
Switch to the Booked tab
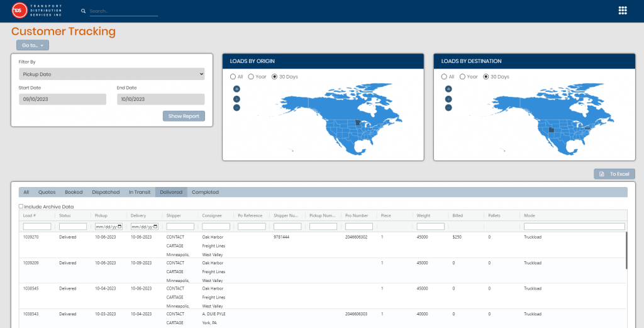74,192
